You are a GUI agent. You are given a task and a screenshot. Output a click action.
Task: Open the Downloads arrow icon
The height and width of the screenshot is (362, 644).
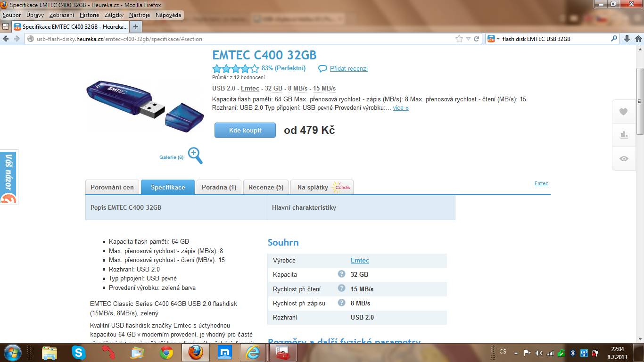pyautogui.click(x=627, y=39)
